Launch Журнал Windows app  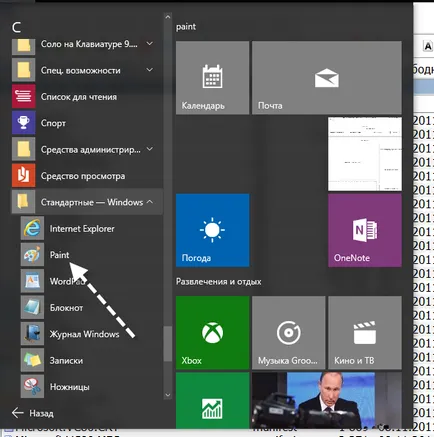(87, 334)
